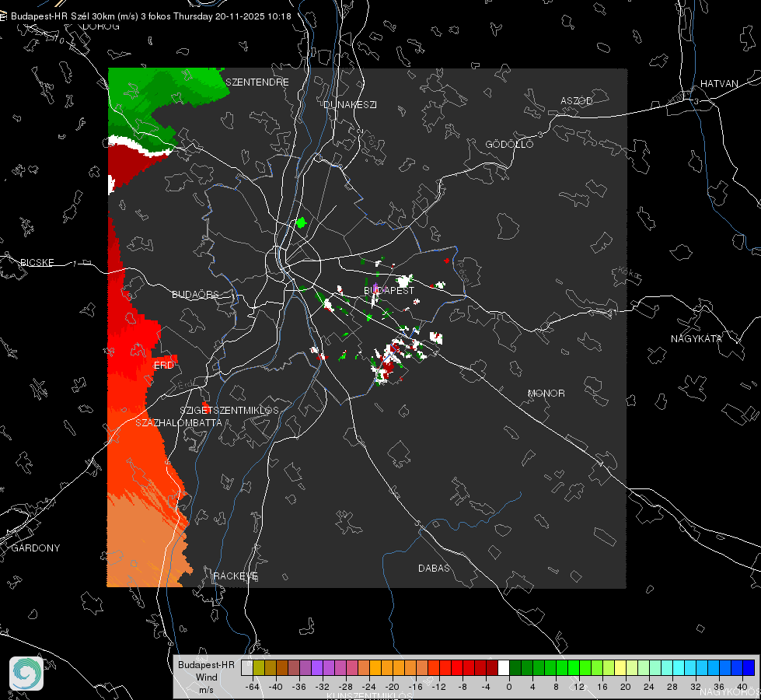Click the GÁRDONY city label

(x=36, y=548)
